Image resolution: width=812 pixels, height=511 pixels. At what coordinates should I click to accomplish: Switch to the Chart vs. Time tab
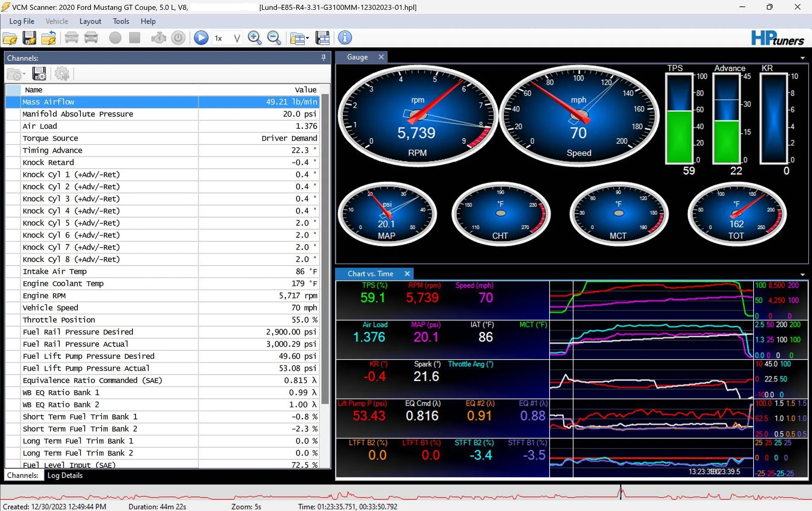pyautogui.click(x=370, y=274)
